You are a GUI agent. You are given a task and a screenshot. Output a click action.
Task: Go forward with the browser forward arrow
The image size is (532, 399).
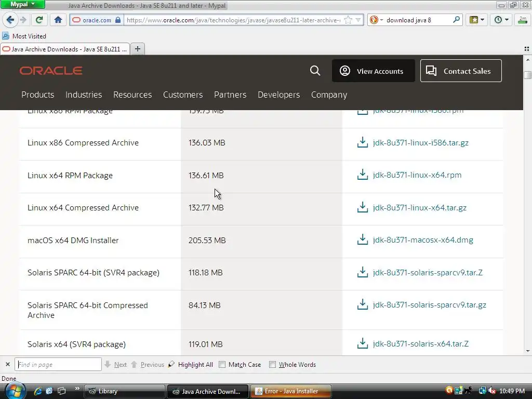pyautogui.click(x=23, y=20)
